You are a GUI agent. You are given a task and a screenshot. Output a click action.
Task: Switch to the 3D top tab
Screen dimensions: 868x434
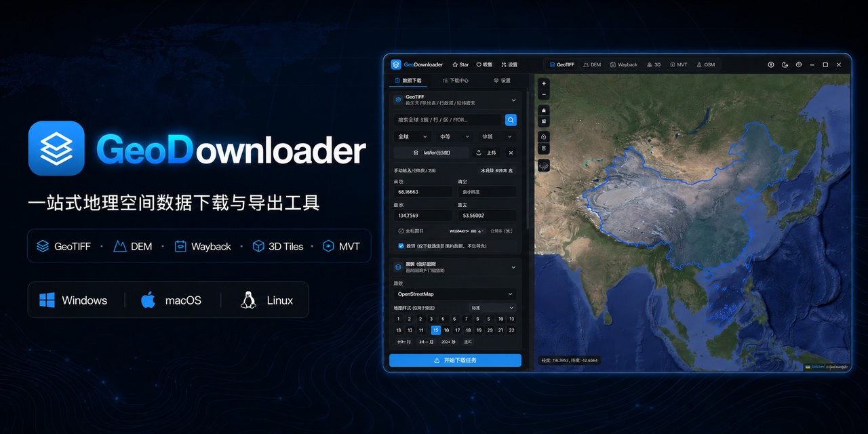click(x=654, y=65)
